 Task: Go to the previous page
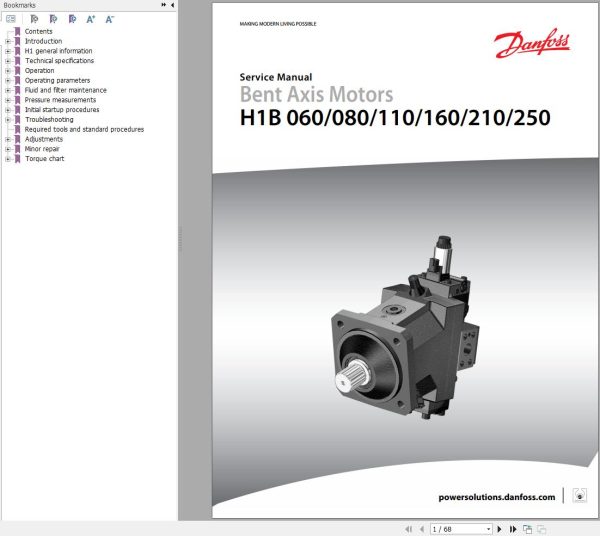point(422,529)
